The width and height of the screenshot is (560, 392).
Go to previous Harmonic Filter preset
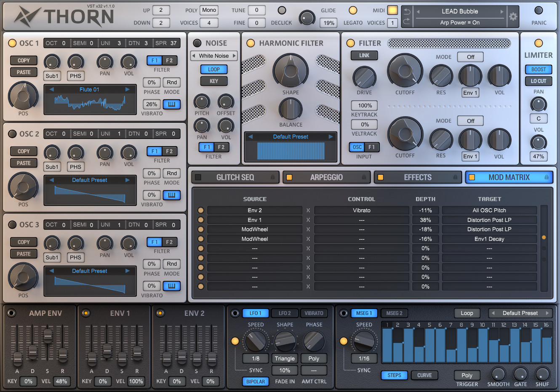pos(251,137)
